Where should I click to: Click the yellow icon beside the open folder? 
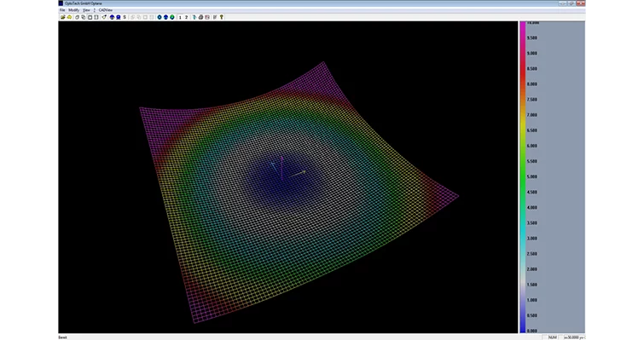69,17
